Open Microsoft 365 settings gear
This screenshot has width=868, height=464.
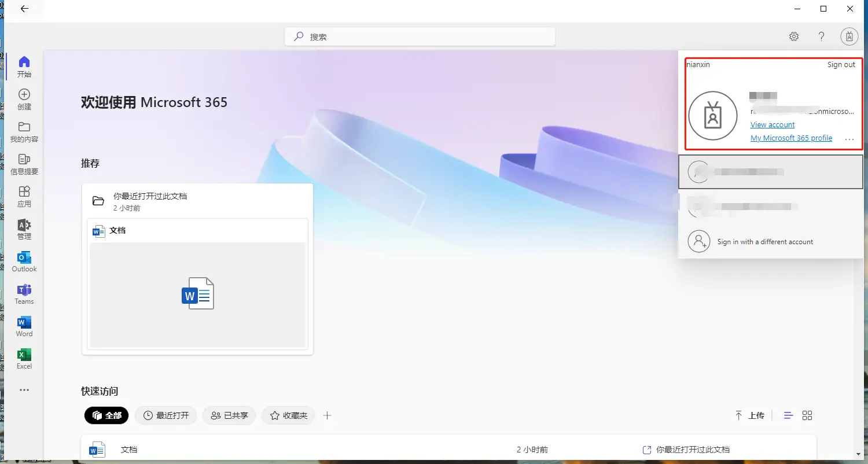click(x=794, y=36)
